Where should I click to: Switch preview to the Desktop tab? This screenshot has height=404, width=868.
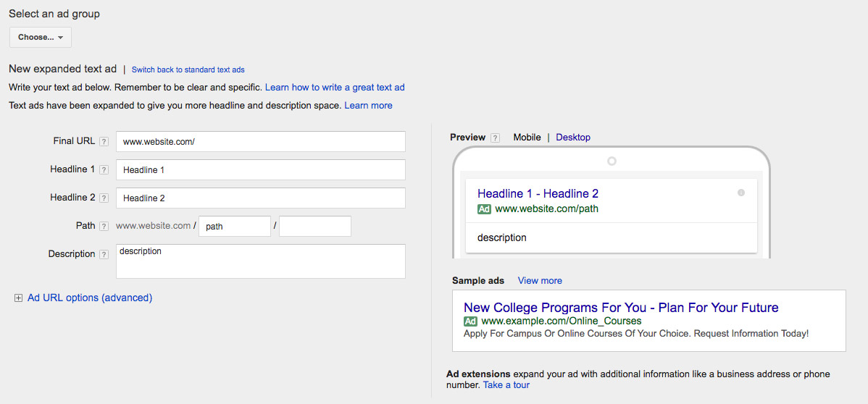pos(573,138)
